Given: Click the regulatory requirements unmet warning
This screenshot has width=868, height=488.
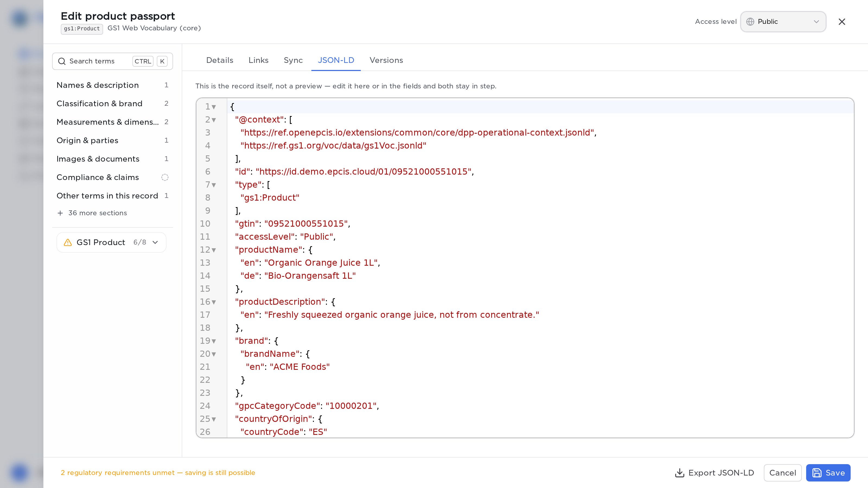Looking at the screenshot, I should click(158, 473).
